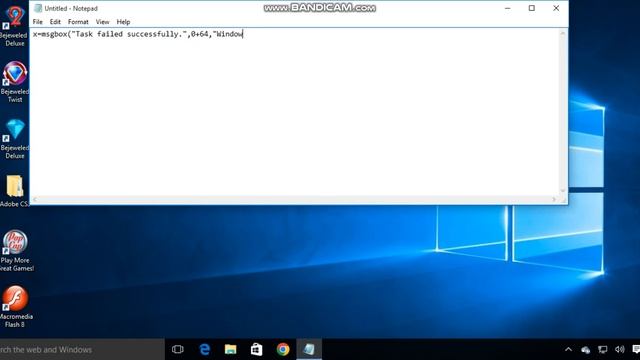Viewport: 640px width, 360px height.
Task: Open the volume speaker tray icon
Action: pyautogui.click(x=619, y=349)
